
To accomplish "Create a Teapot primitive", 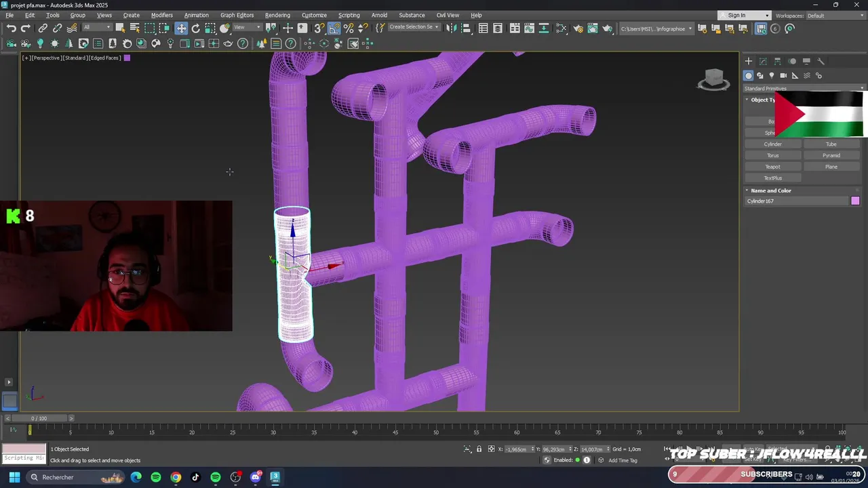I will tap(772, 167).
